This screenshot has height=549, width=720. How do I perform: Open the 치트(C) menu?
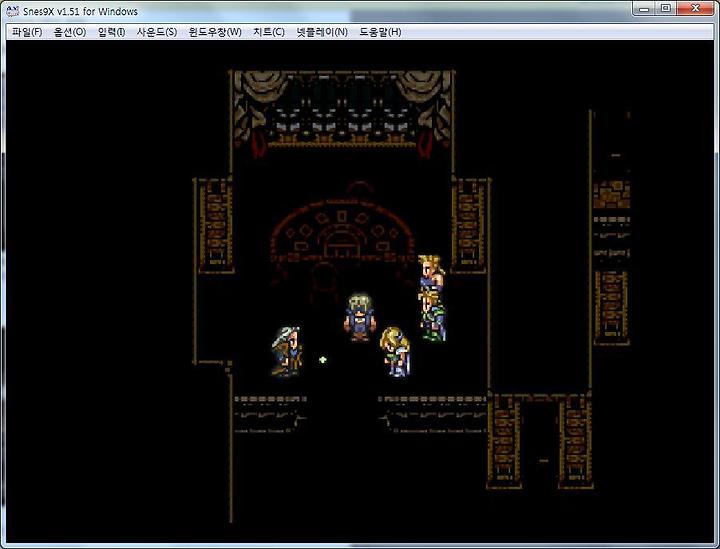(269, 32)
